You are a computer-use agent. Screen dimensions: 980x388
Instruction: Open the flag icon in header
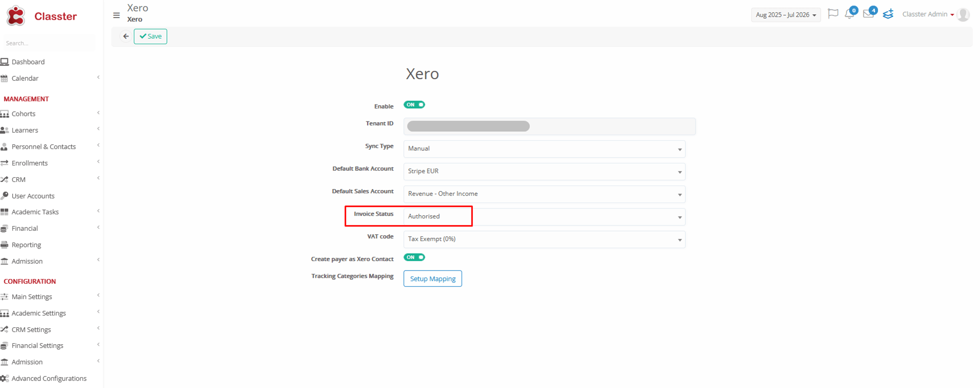[833, 14]
